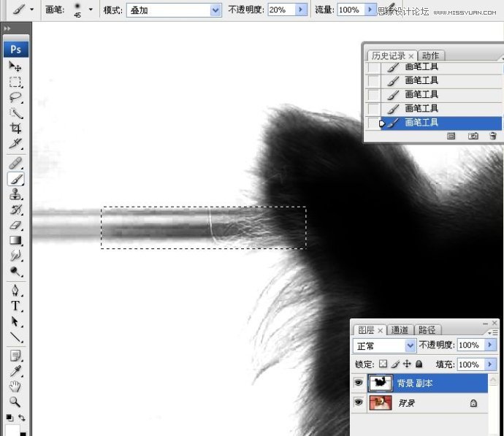Toggle lock transparent pixels
The image size is (504, 436).
click(x=383, y=364)
